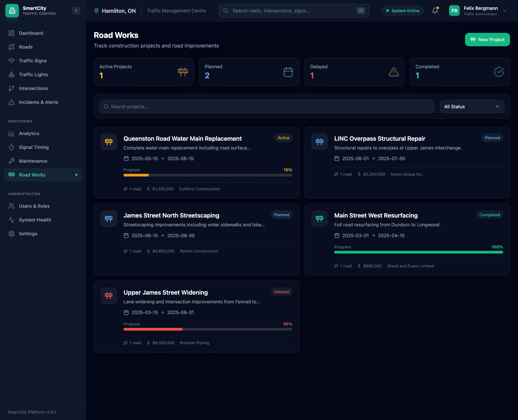This screenshot has height=420, width=518.
Task: Click the notification bell icon
Action: pos(435,11)
